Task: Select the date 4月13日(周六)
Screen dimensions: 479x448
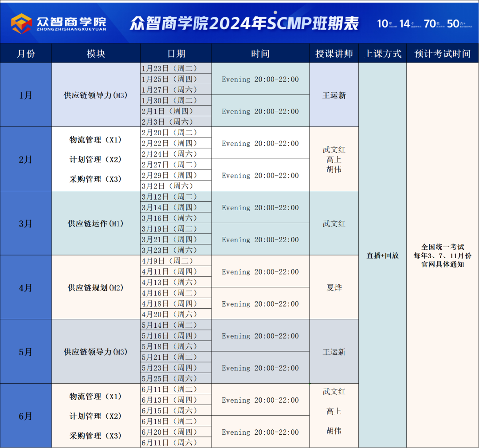Action: click(x=176, y=282)
